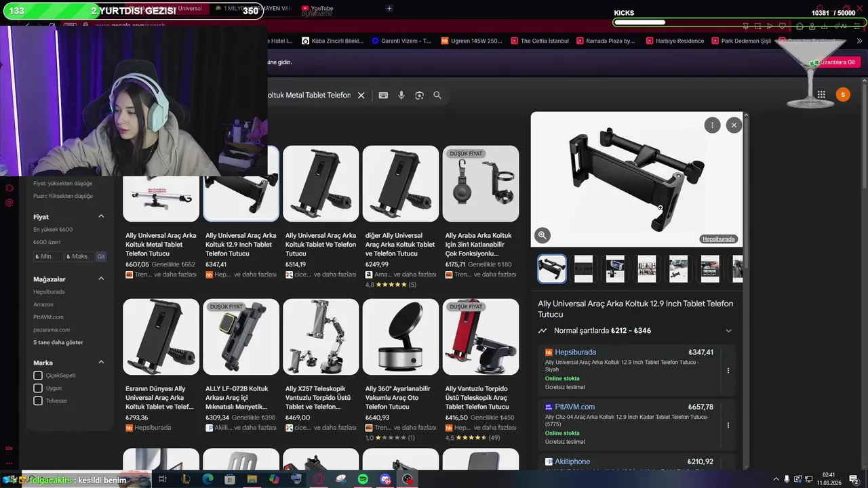Open Microsoft Edge from the taskbar
Screen dimensions: 868x488
208,479
